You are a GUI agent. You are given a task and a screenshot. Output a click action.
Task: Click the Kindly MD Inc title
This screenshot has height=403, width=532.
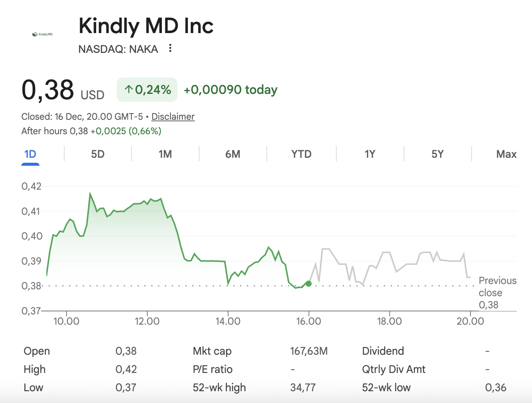[146, 26]
